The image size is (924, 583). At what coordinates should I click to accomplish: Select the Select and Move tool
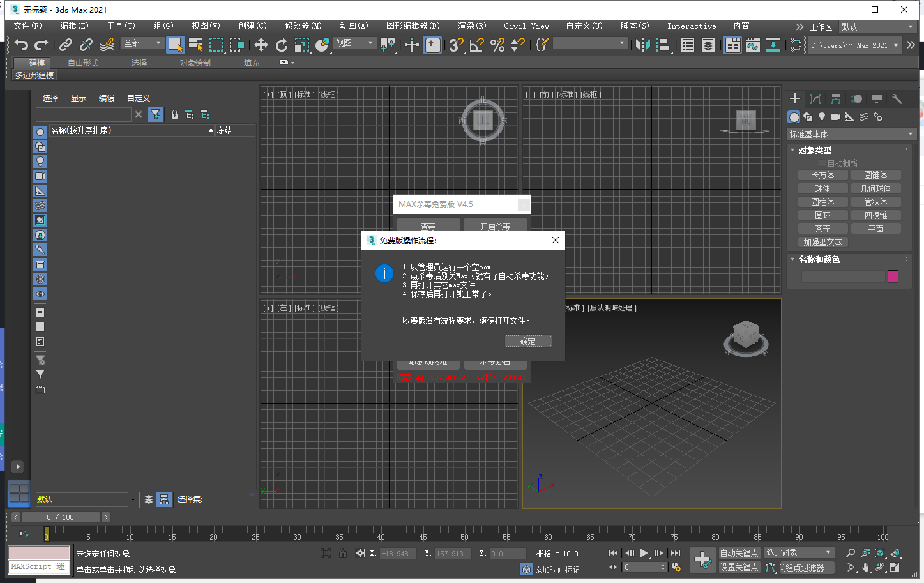click(x=261, y=45)
